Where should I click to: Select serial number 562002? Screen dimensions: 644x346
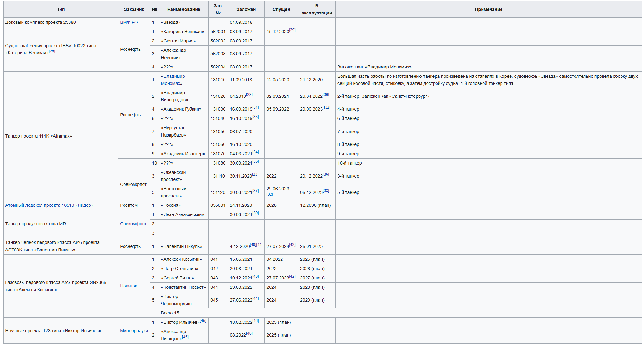point(218,41)
